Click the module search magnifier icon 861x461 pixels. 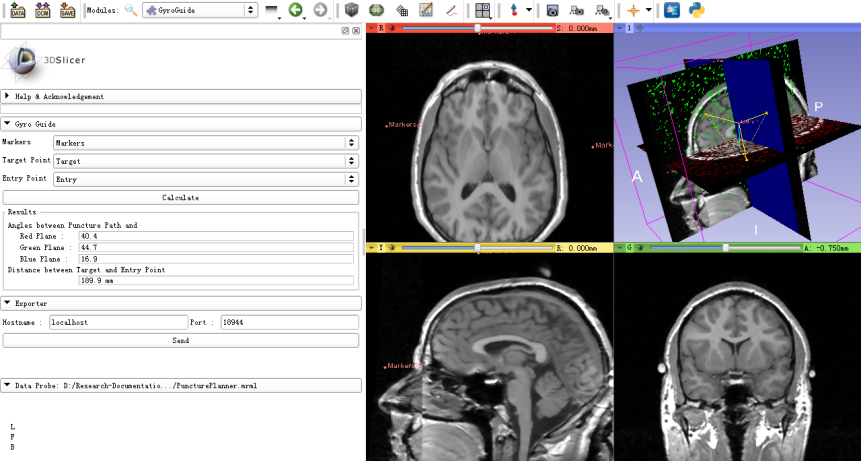click(130, 10)
